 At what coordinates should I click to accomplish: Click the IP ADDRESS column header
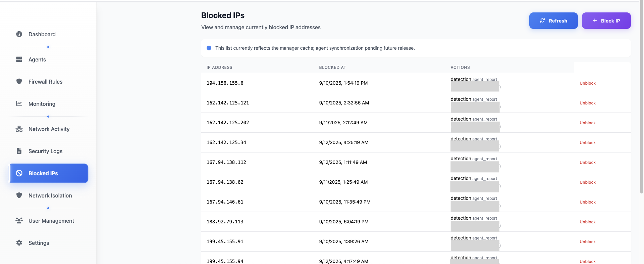[219, 67]
